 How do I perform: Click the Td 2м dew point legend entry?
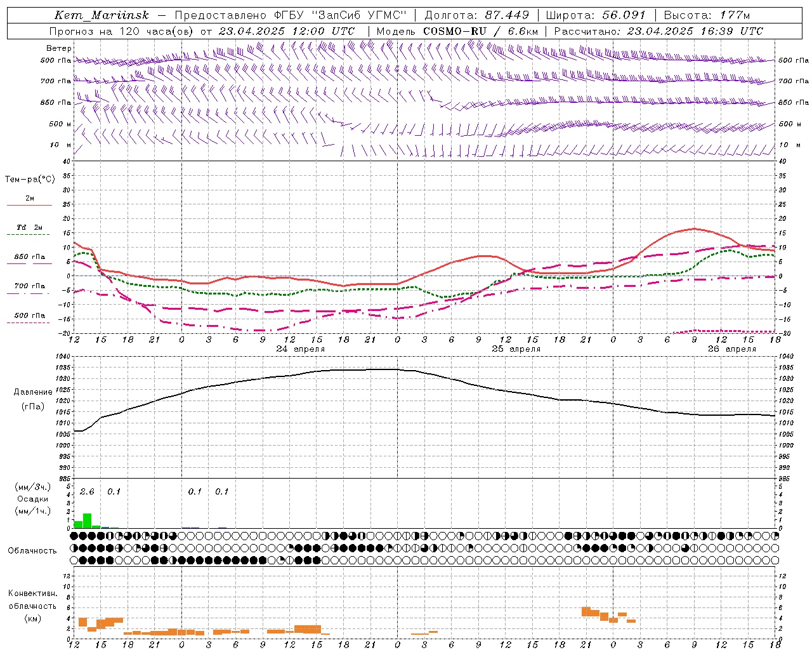30,227
